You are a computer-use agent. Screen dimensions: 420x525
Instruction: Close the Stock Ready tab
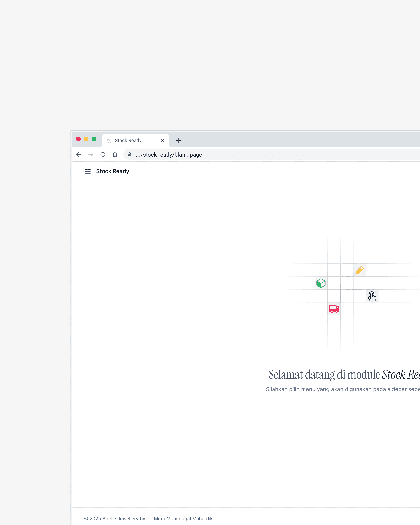[x=163, y=141]
